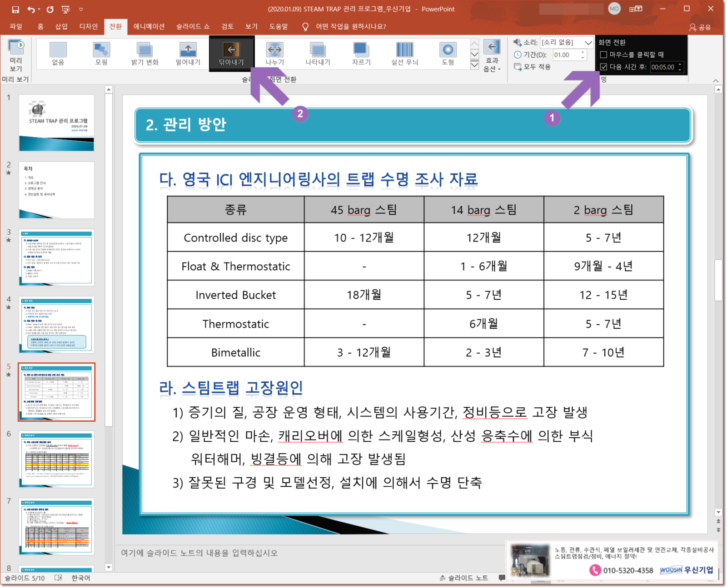Viewport: 727px width, 588px height.
Task: Open the 파일 (File) tab
Action: click(x=16, y=26)
